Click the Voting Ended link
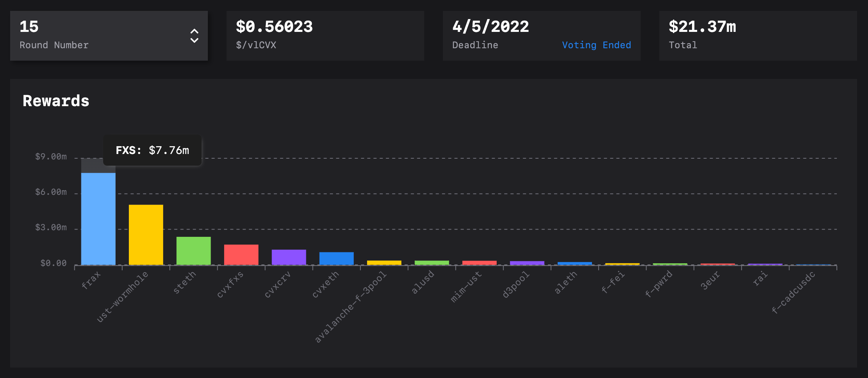 [596, 45]
